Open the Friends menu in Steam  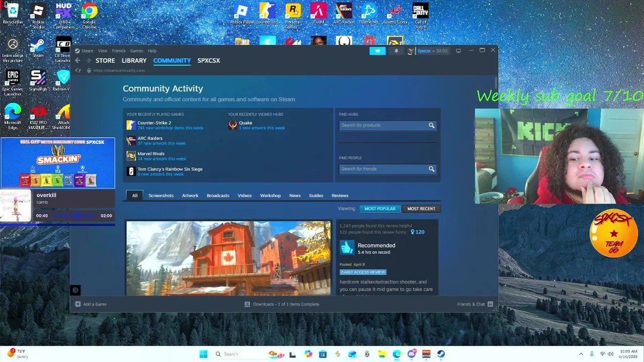[x=119, y=51]
